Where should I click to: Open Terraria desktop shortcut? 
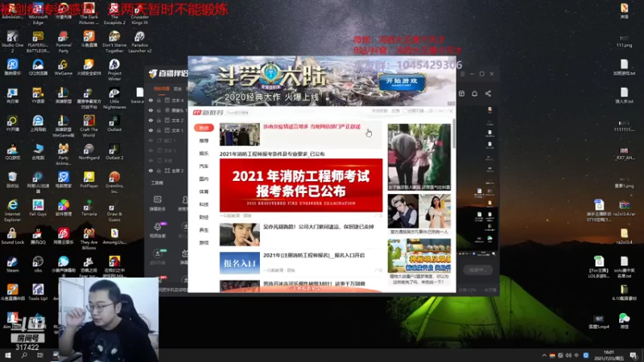click(x=89, y=208)
